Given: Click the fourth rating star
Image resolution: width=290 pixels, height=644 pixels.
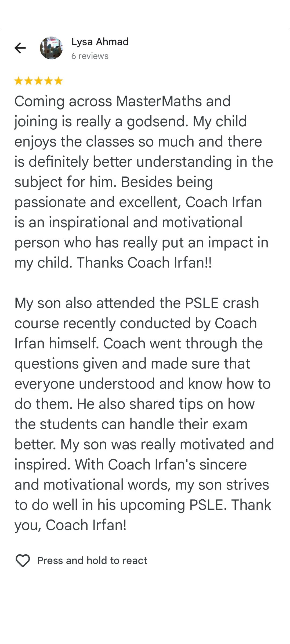Looking at the screenshot, I should [48, 81].
